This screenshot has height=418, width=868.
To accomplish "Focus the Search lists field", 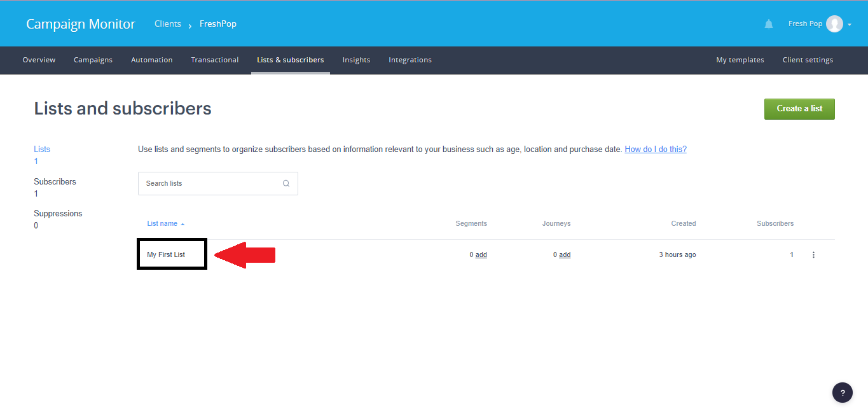I will coord(218,183).
